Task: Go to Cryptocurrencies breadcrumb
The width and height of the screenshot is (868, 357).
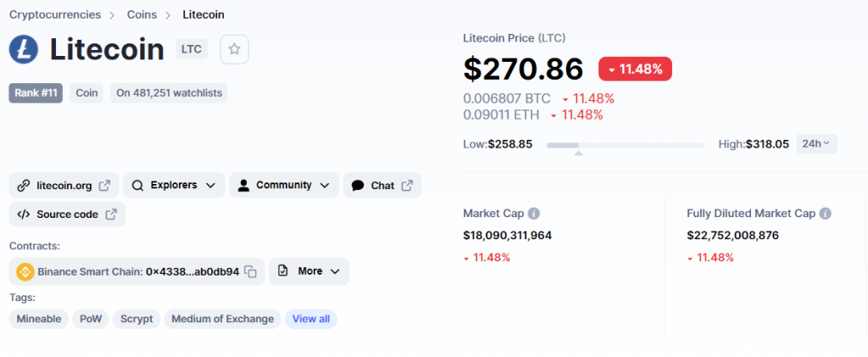Action: [54, 14]
